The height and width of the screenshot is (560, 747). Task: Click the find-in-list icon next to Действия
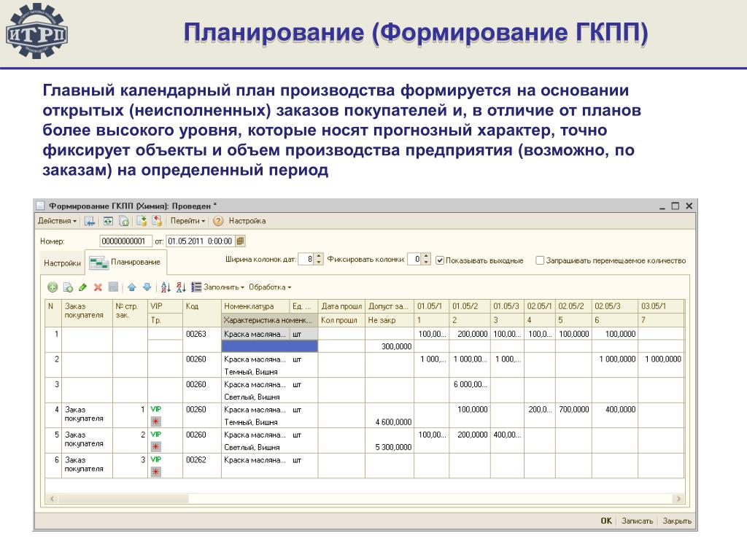click(89, 221)
